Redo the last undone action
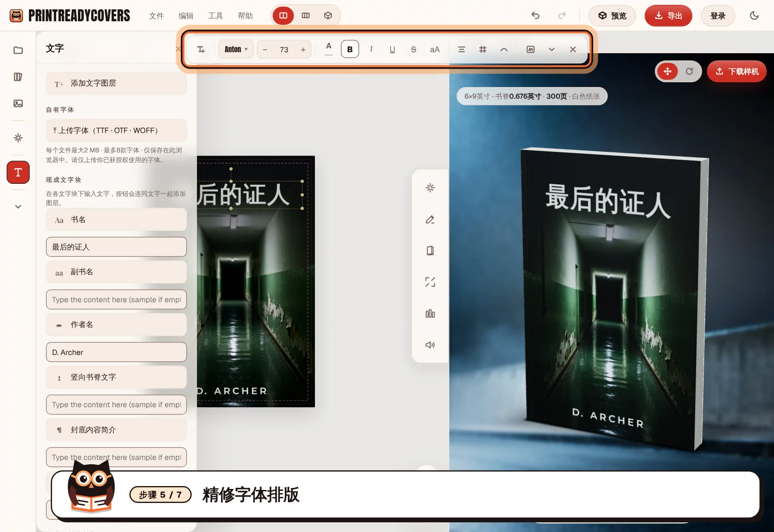The width and height of the screenshot is (774, 532). coord(562,15)
